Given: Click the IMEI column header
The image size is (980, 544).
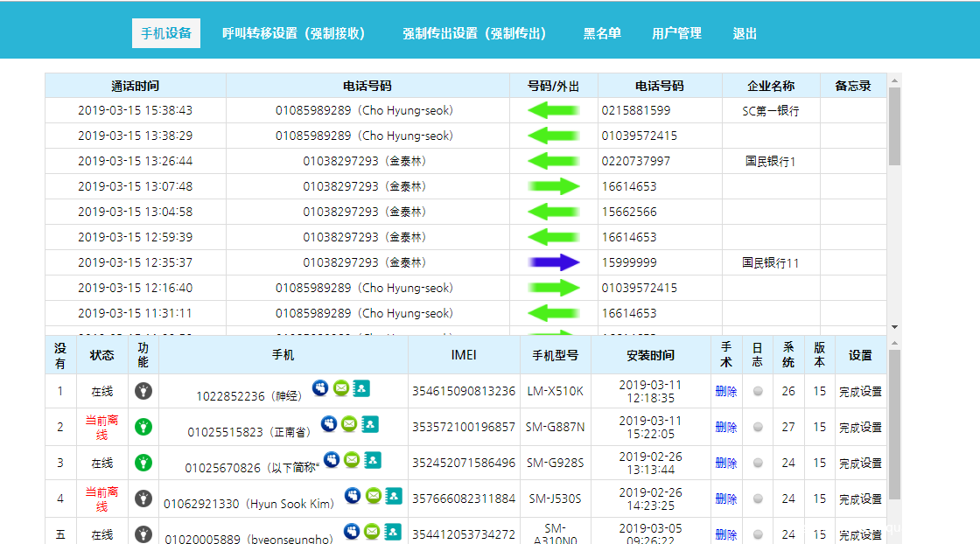Looking at the screenshot, I should coord(464,355).
